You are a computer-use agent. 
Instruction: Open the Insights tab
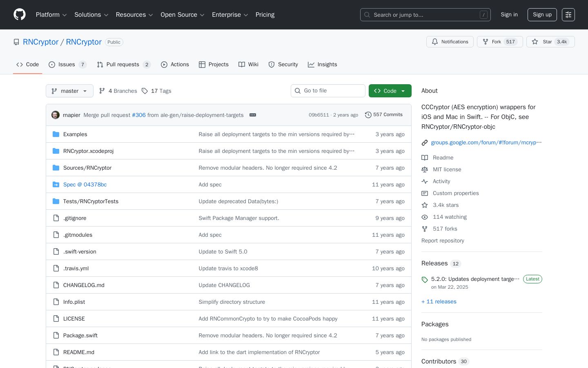tap(322, 65)
